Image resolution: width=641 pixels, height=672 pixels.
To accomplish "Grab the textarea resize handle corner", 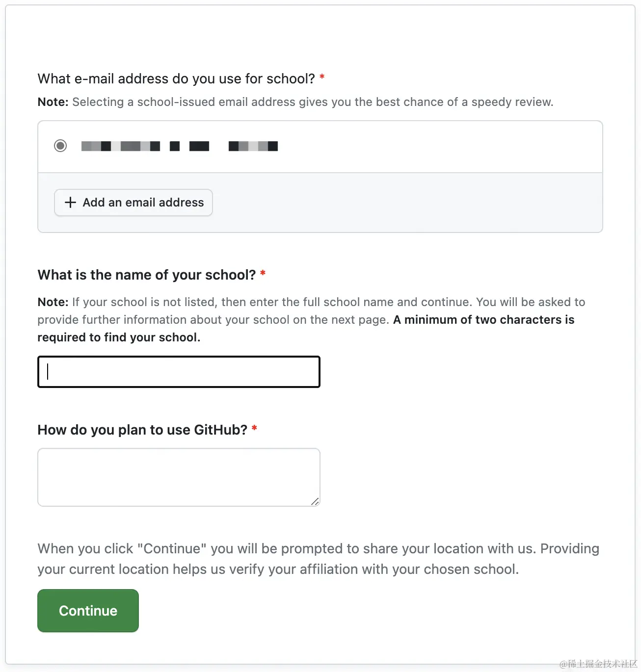I will (315, 501).
